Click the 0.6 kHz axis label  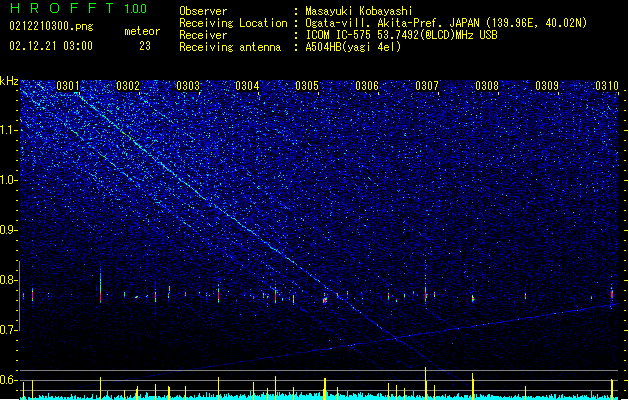9,380
